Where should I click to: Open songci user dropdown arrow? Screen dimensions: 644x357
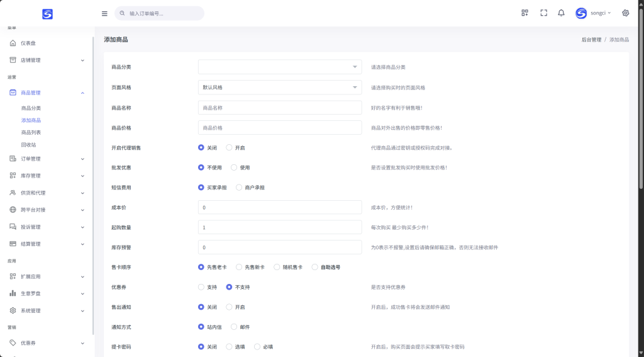(x=609, y=13)
